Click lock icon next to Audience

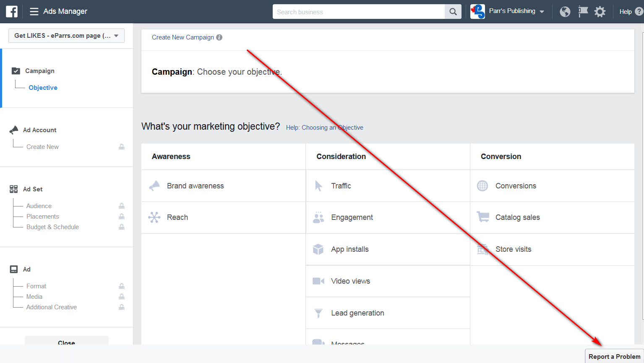pyautogui.click(x=122, y=206)
